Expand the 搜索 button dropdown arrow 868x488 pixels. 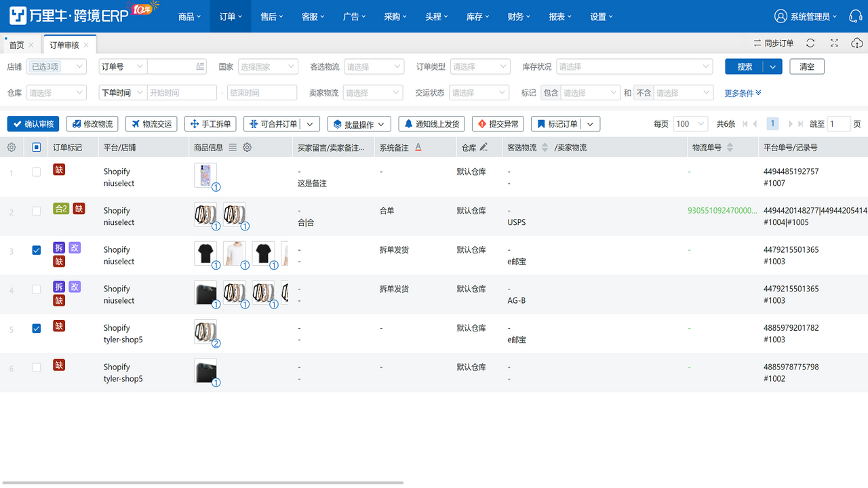[x=773, y=66]
